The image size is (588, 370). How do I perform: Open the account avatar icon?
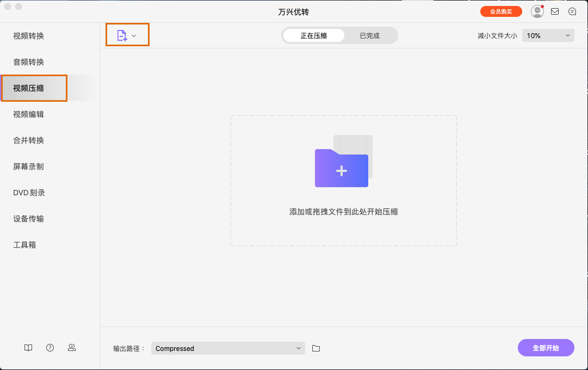[537, 11]
